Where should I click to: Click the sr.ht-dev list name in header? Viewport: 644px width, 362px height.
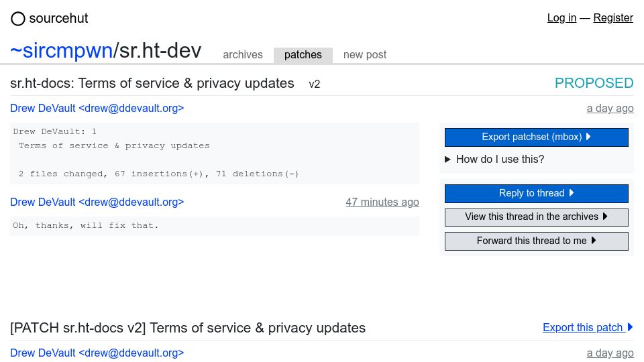[x=160, y=51]
